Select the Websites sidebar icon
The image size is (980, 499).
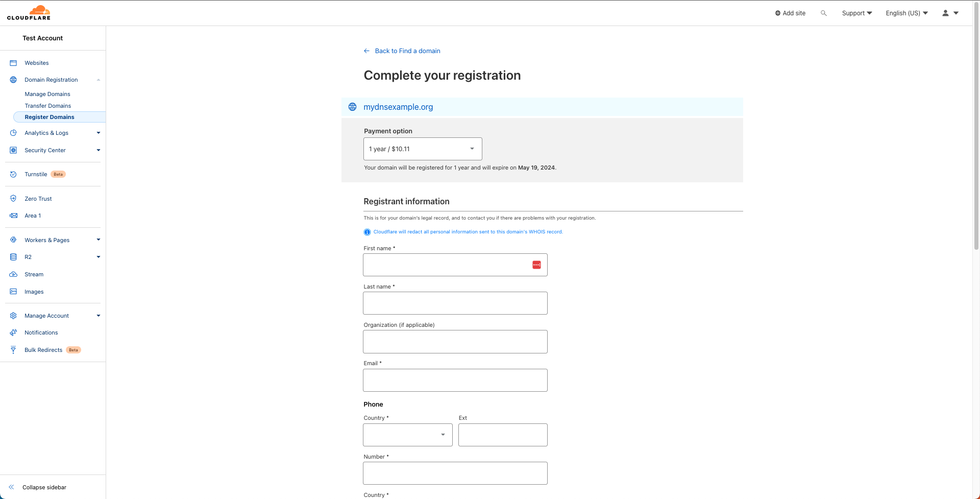click(x=13, y=62)
